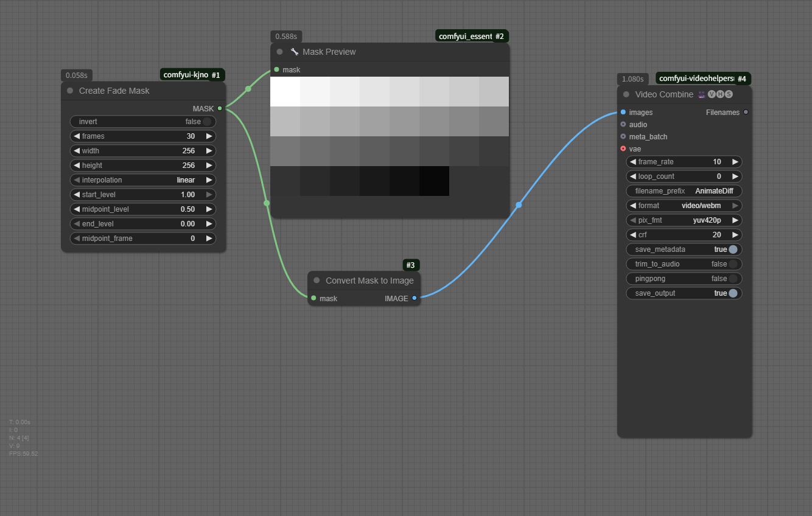Click the red vae input port

pos(623,149)
